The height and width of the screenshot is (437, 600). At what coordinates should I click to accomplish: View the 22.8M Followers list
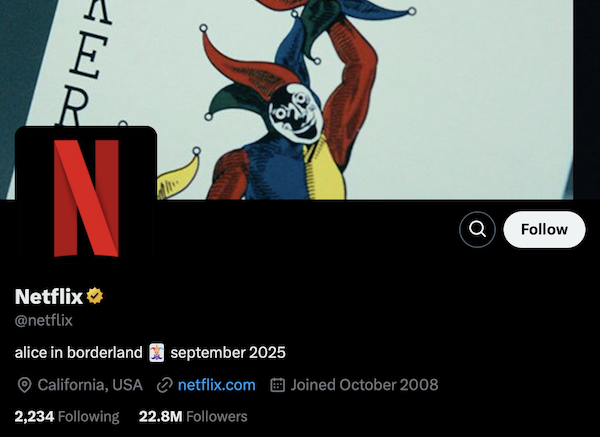pos(193,416)
